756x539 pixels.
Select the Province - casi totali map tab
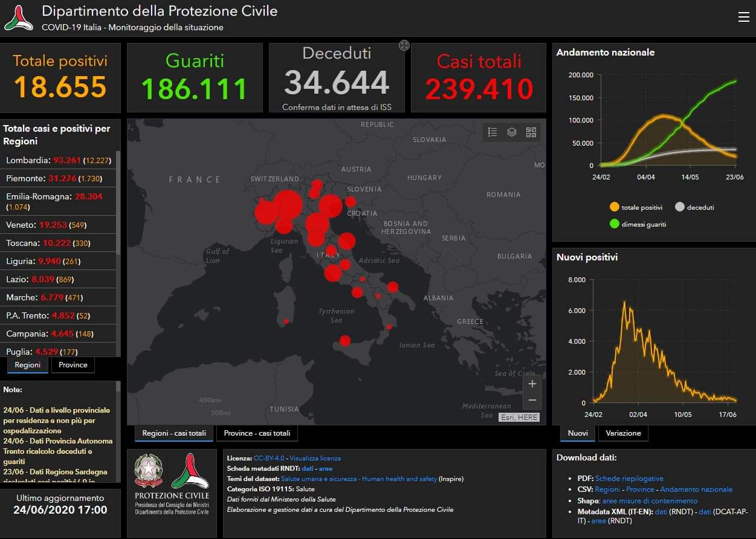pyautogui.click(x=257, y=433)
